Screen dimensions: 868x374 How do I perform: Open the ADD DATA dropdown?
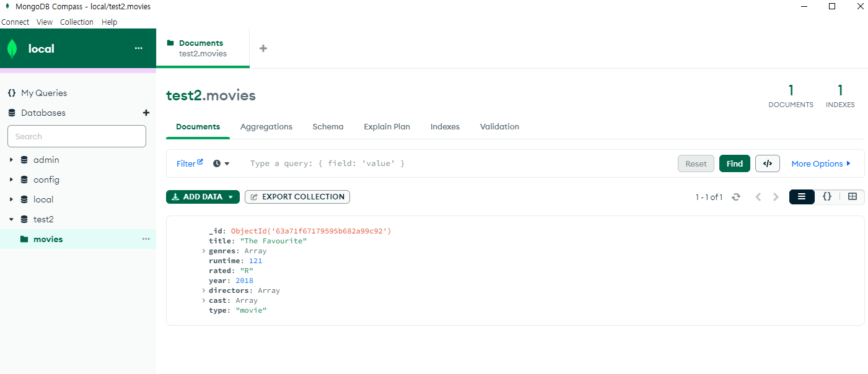(x=203, y=197)
